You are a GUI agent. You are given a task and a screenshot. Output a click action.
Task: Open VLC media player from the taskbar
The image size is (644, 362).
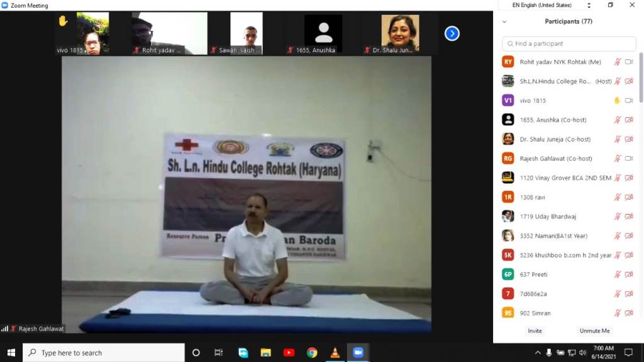[x=335, y=353]
